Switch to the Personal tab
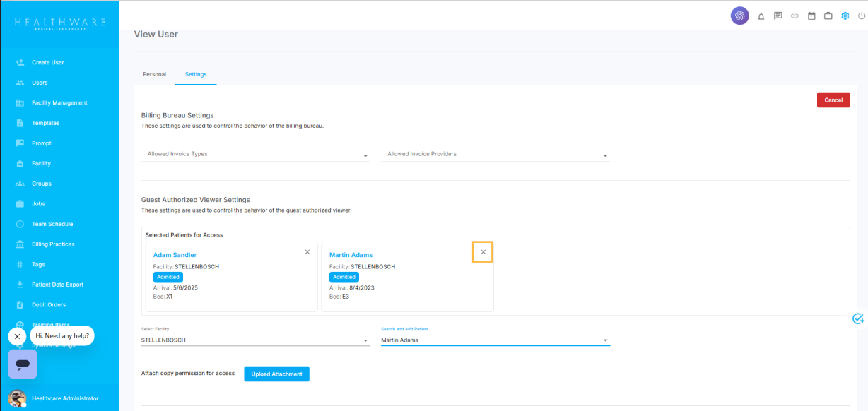Screen dimensions: 868x411 (x=154, y=74)
